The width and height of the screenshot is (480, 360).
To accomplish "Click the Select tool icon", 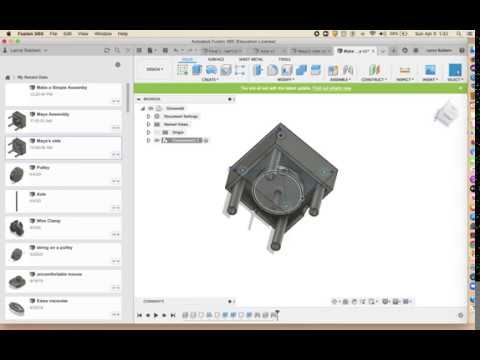I will (455, 70).
